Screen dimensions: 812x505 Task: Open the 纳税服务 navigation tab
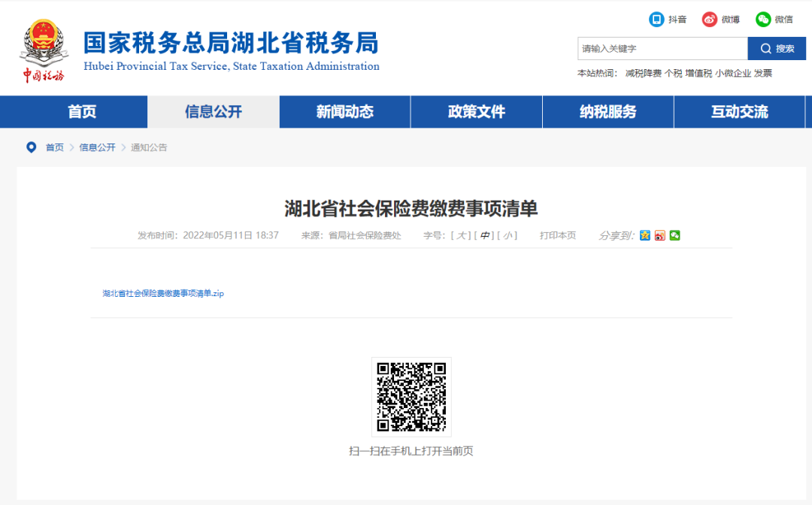[x=608, y=112]
